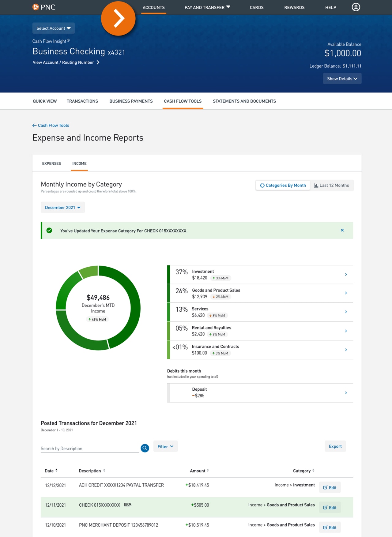Click green success checkmark icon

click(x=49, y=231)
